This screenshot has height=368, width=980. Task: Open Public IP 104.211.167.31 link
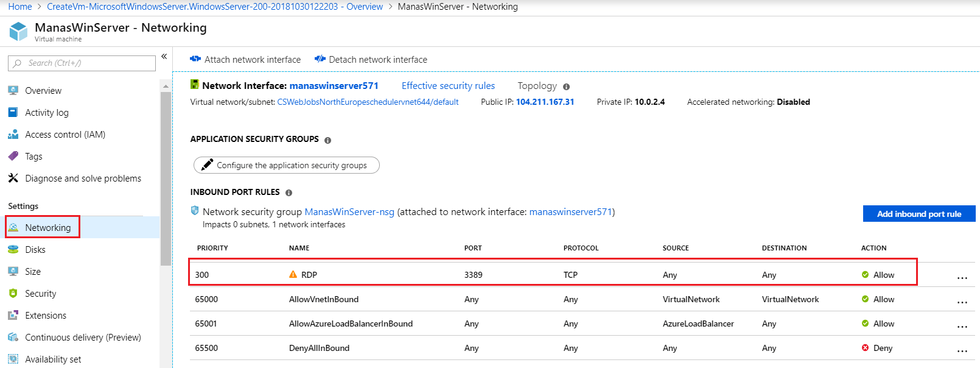(545, 102)
